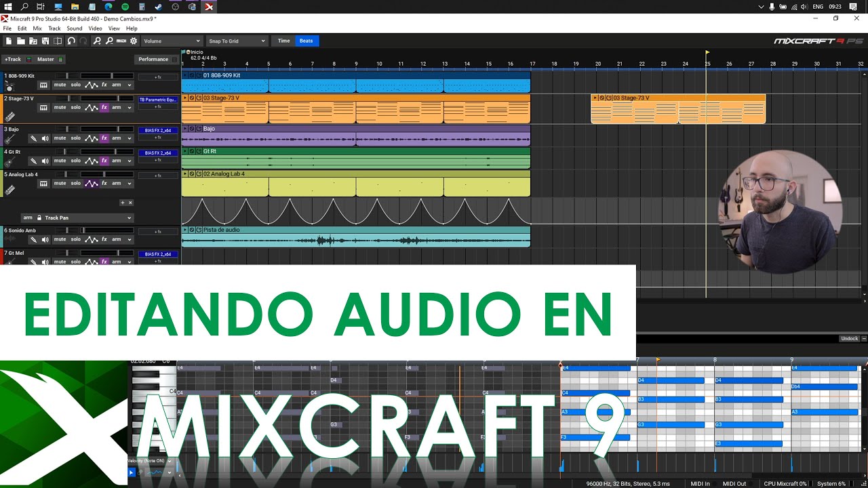Zoom out with the magnifier minus icon

pyautogui.click(x=109, y=41)
